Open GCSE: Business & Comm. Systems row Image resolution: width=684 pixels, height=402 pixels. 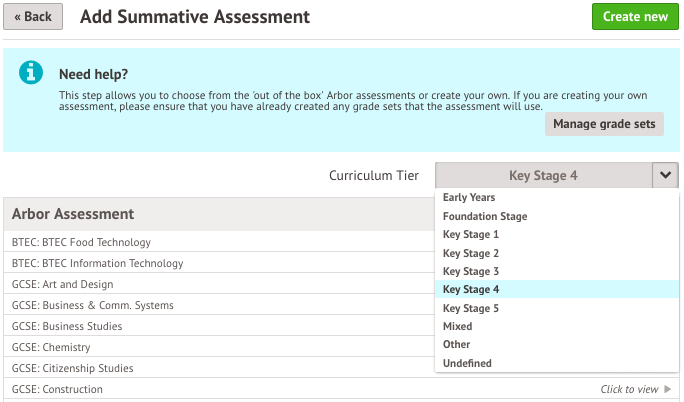pos(219,305)
